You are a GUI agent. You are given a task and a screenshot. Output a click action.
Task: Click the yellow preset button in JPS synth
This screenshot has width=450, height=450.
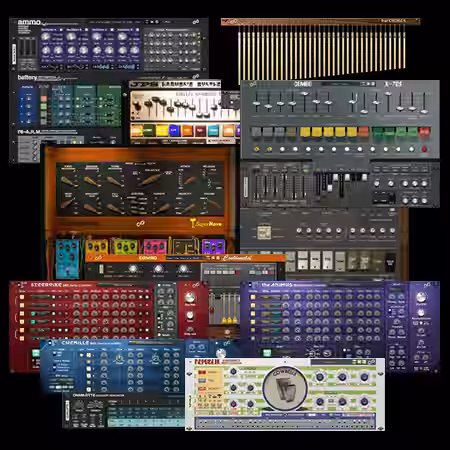pyautogui.click(x=162, y=130)
